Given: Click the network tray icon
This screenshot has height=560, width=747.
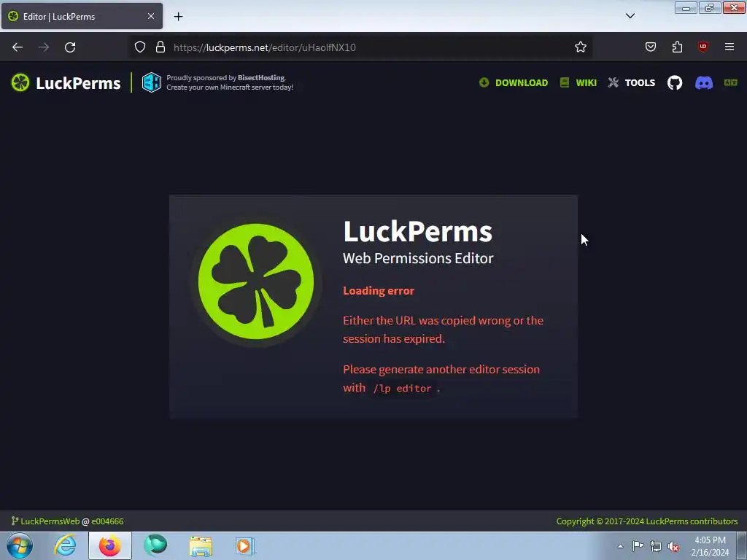Looking at the screenshot, I should [656, 547].
